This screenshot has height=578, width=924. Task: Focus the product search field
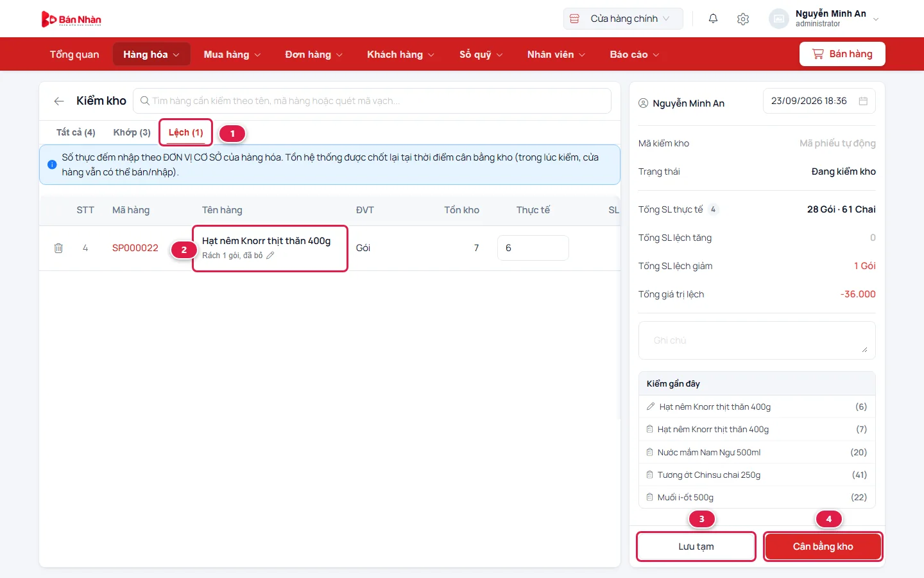372,101
